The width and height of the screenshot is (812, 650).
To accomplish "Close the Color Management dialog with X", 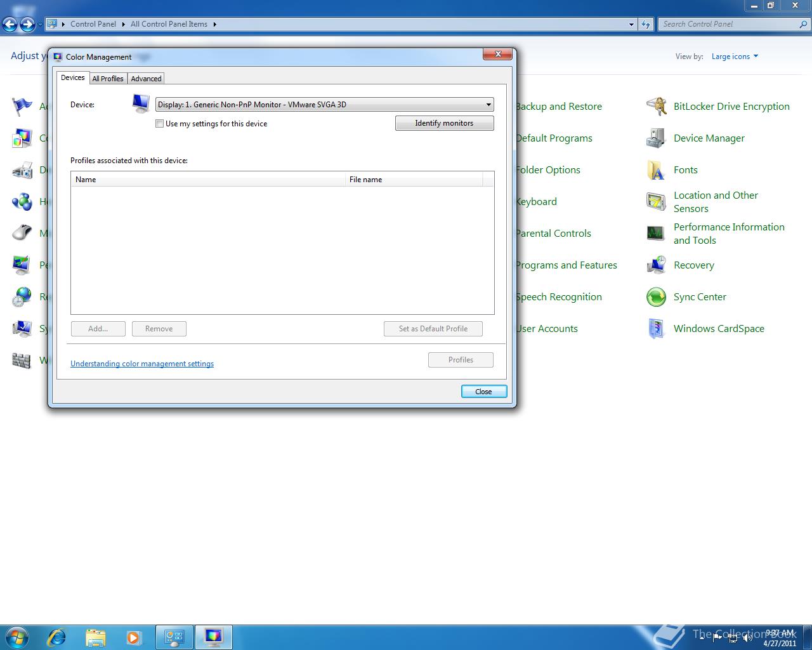I will (x=497, y=54).
